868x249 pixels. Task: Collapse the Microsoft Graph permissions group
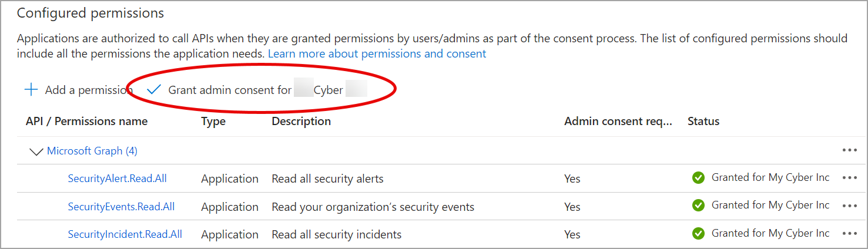[x=36, y=152]
